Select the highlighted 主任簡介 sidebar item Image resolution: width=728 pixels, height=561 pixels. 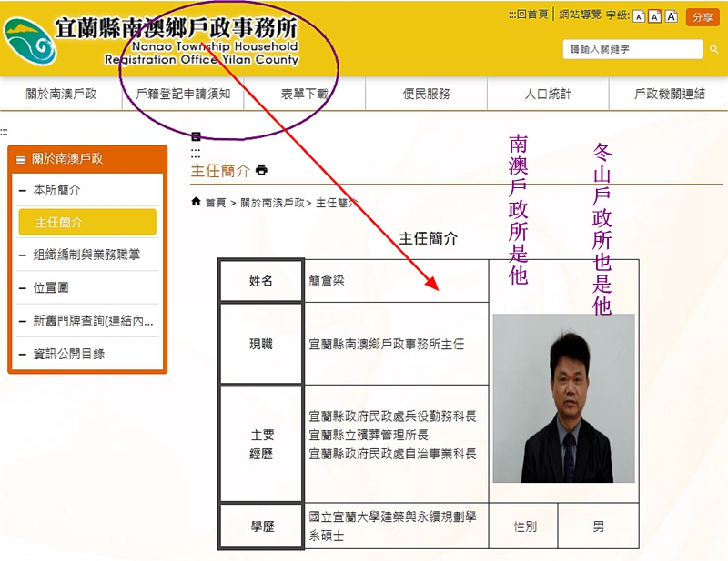click(x=87, y=223)
